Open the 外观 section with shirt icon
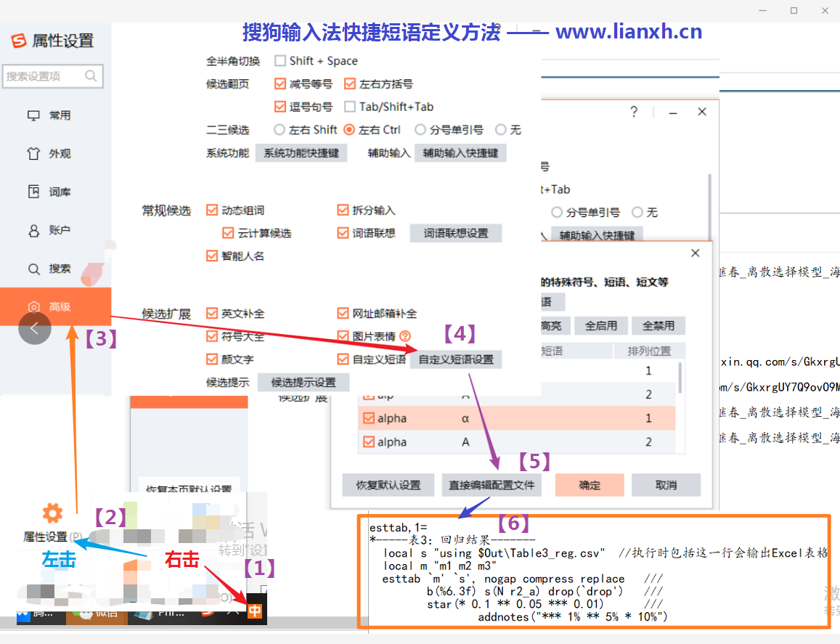This screenshot has width=840, height=644. (49, 154)
